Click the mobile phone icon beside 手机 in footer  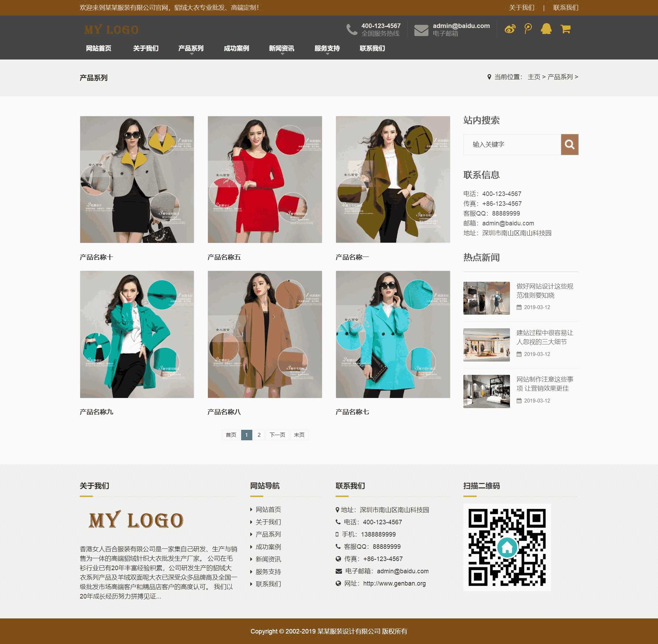click(337, 534)
